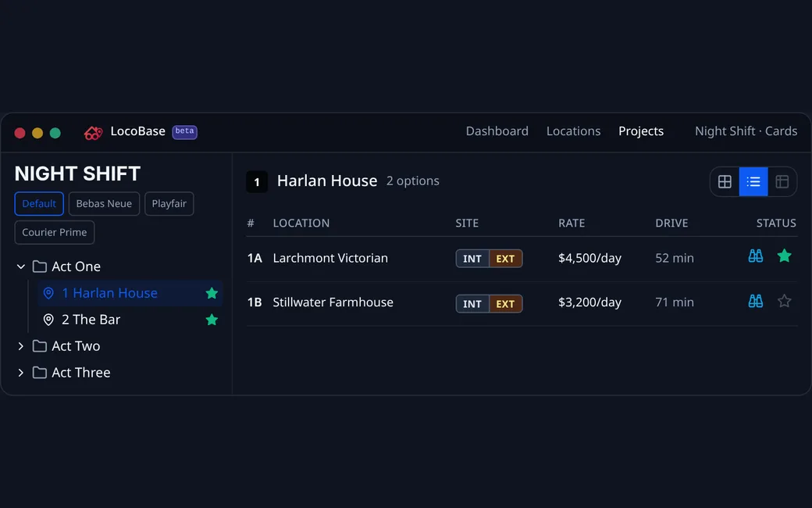Viewport: 812px width, 508px height.
Task: Click the RATE column header
Action: pyautogui.click(x=572, y=223)
